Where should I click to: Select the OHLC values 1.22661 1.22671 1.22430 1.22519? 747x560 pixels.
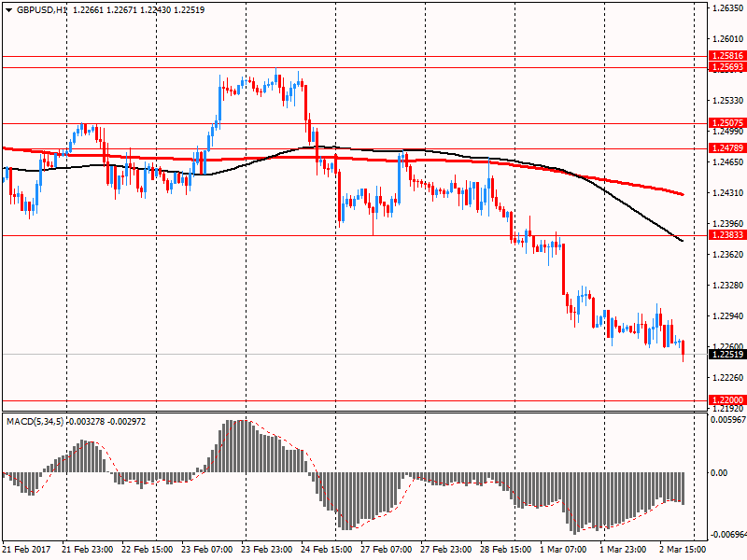(139, 10)
